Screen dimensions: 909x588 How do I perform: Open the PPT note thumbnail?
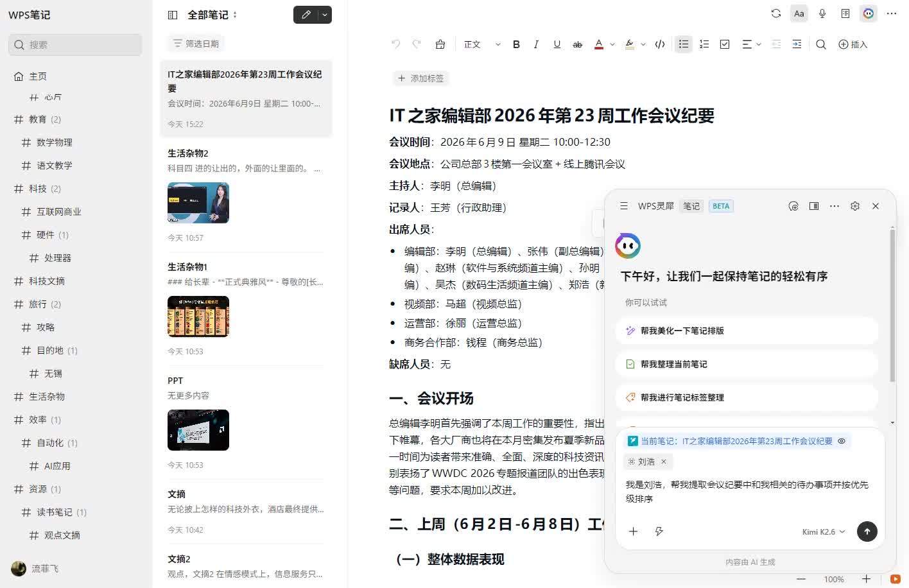[198, 430]
